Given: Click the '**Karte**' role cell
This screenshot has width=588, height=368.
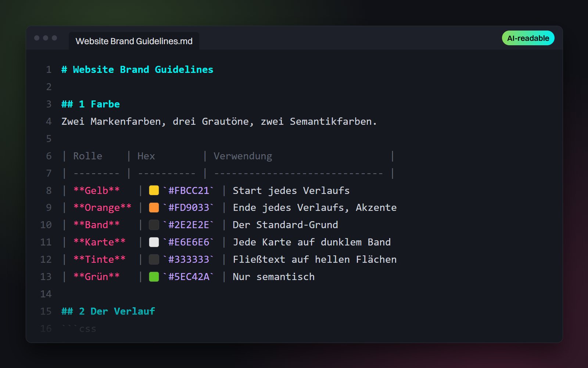Looking at the screenshot, I should coord(99,242).
